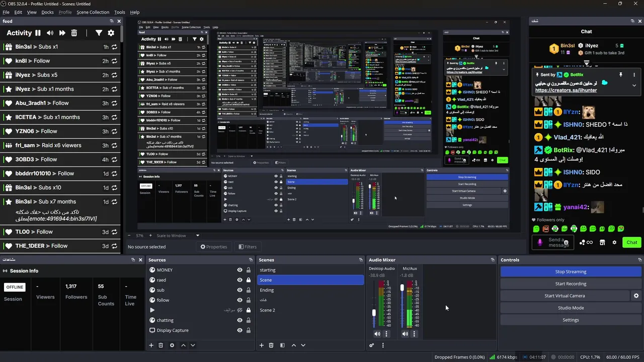Add a new scene in Scenes
The height and width of the screenshot is (362, 644).
tap(261, 345)
